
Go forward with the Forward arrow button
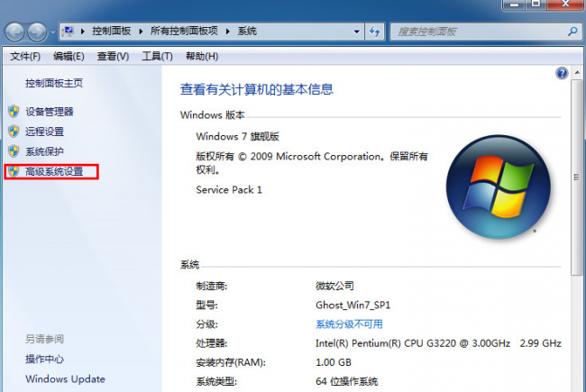click(x=37, y=32)
